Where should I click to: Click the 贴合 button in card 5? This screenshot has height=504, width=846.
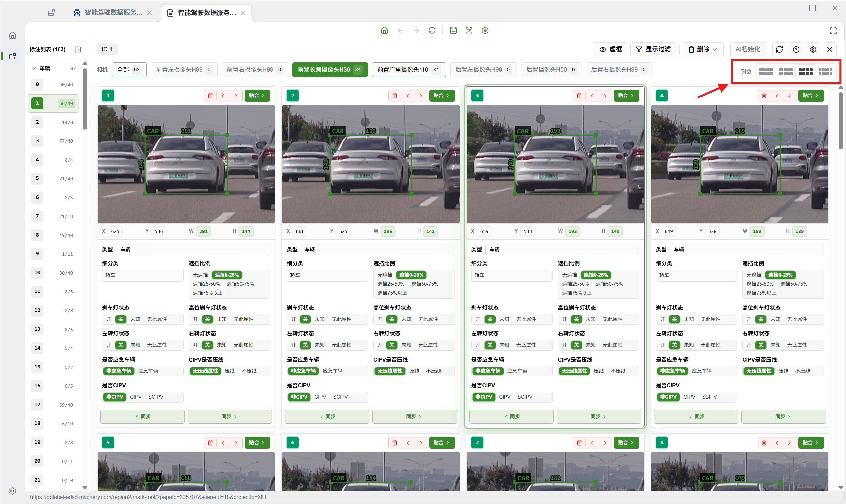click(257, 443)
